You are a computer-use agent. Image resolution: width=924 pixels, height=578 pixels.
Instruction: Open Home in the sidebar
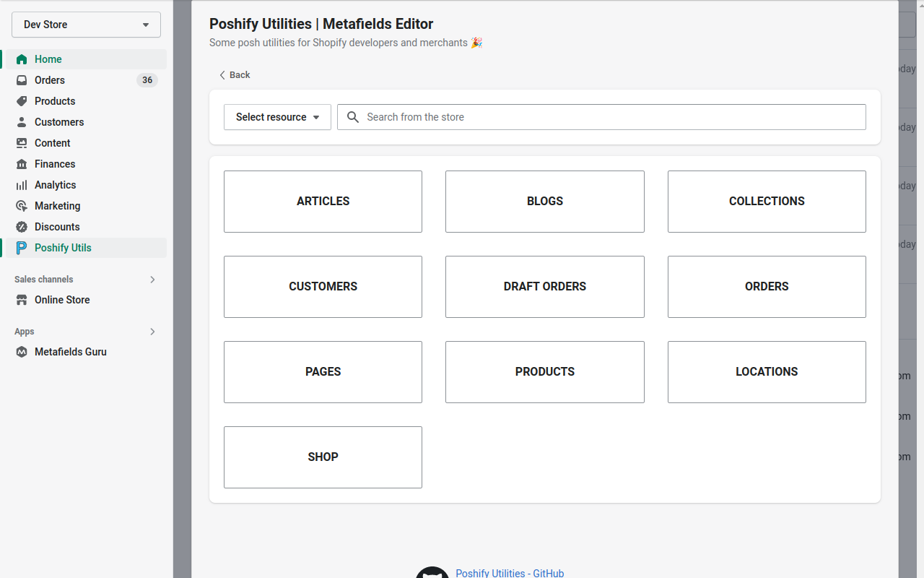[84, 59]
